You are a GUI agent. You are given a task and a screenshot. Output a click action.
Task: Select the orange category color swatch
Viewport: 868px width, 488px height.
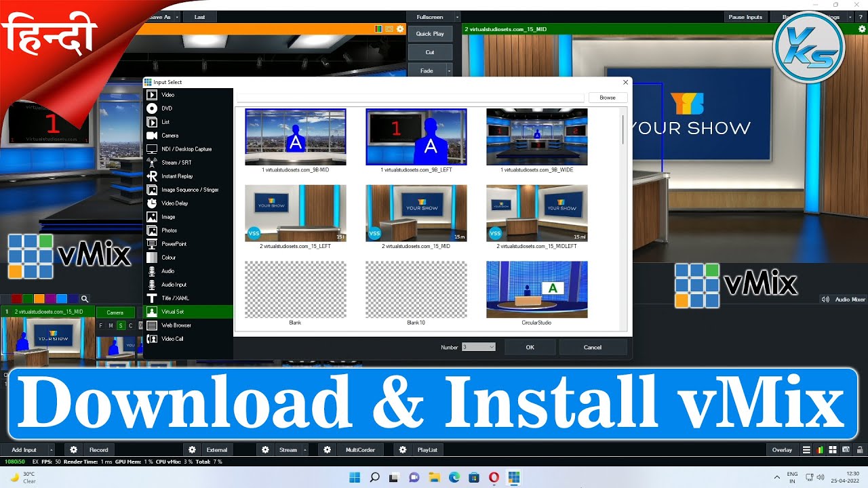(39, 299)
